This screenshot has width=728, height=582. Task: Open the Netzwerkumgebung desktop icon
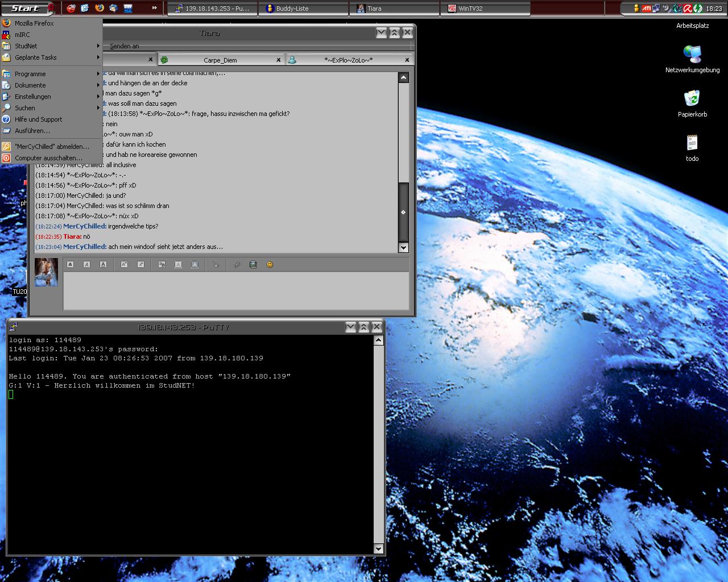(692, 55)
